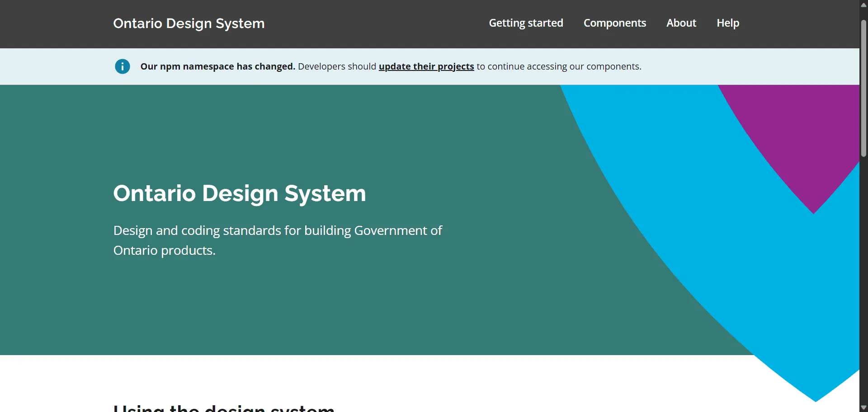868x412 pixels.
Task: Click the "Developers should" text in the notice banner
Action: point(337,66)
